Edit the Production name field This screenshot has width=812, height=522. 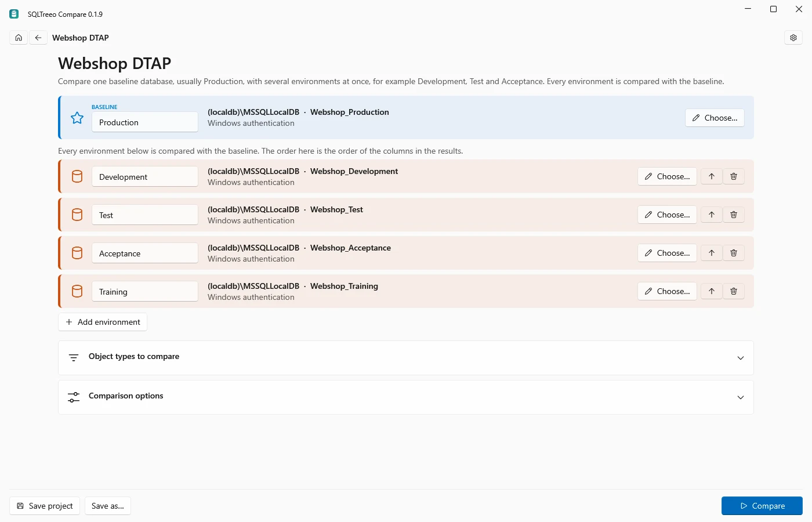145,122
